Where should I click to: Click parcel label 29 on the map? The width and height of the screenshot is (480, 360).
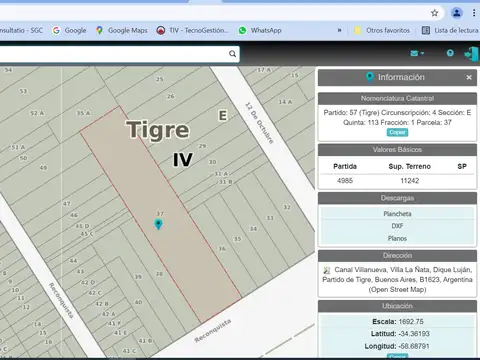point(202,146)
